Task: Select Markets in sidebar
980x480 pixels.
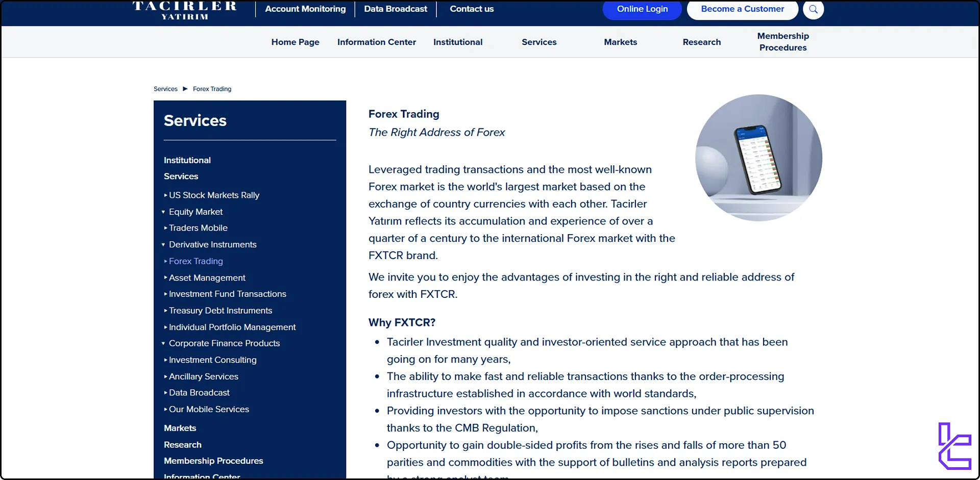Action: click(180, 428)
